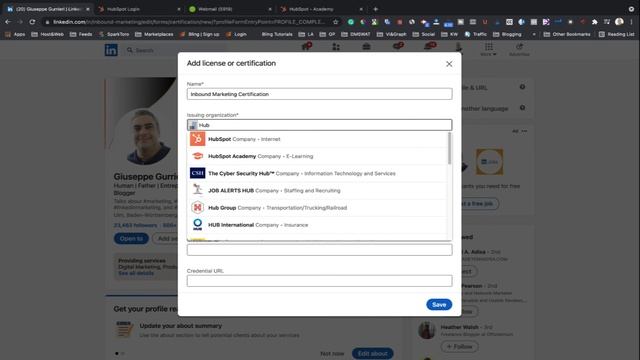
Task: Focus the Issuing organization field
Action: 319,125
